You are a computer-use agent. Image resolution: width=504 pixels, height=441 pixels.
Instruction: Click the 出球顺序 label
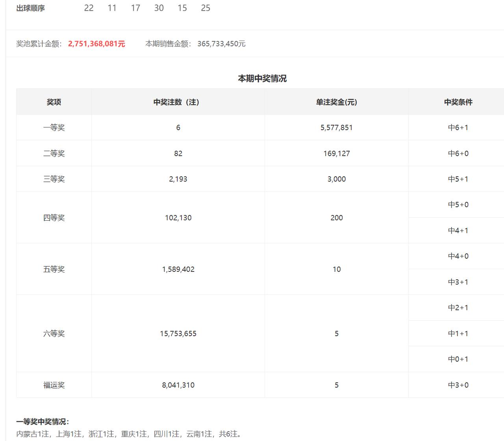(x=30, y=8)
